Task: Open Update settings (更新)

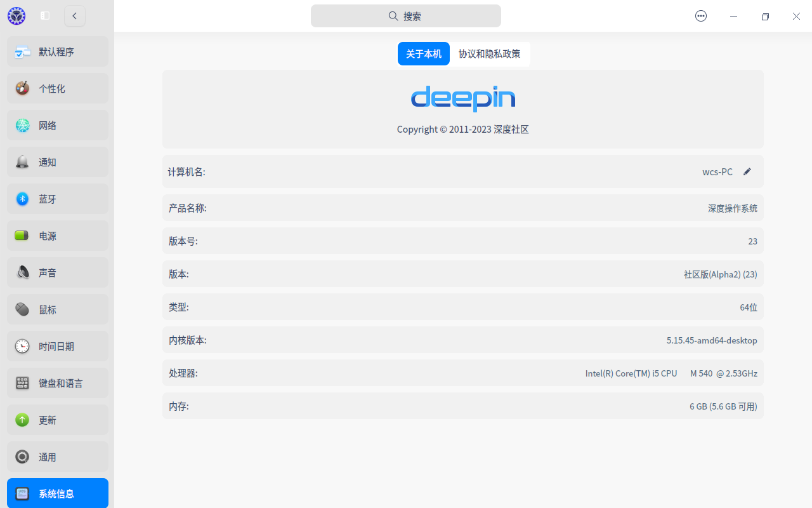Action: click(57, 420)
